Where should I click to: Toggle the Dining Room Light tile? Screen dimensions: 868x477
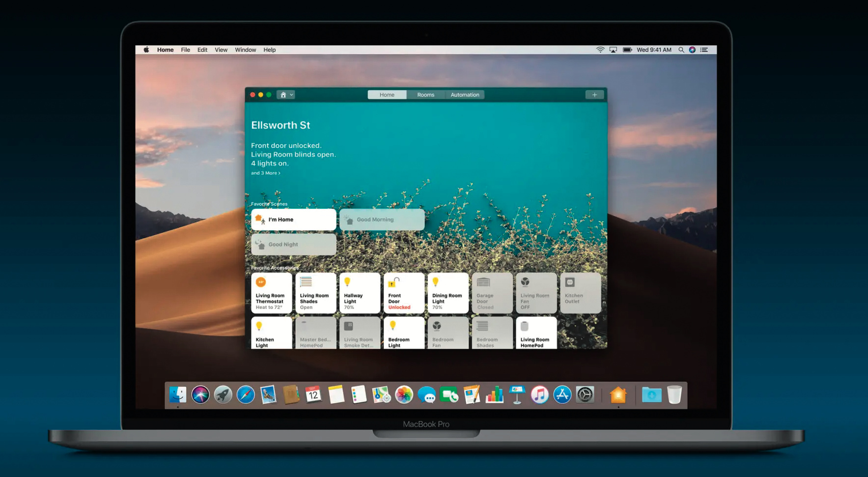click(x=448, y=293)
